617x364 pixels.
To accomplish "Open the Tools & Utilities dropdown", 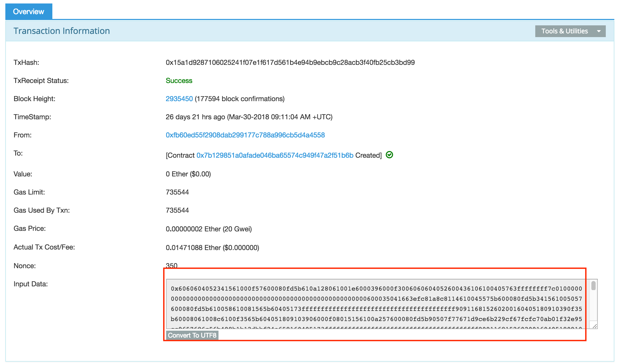I will point(564,31).
